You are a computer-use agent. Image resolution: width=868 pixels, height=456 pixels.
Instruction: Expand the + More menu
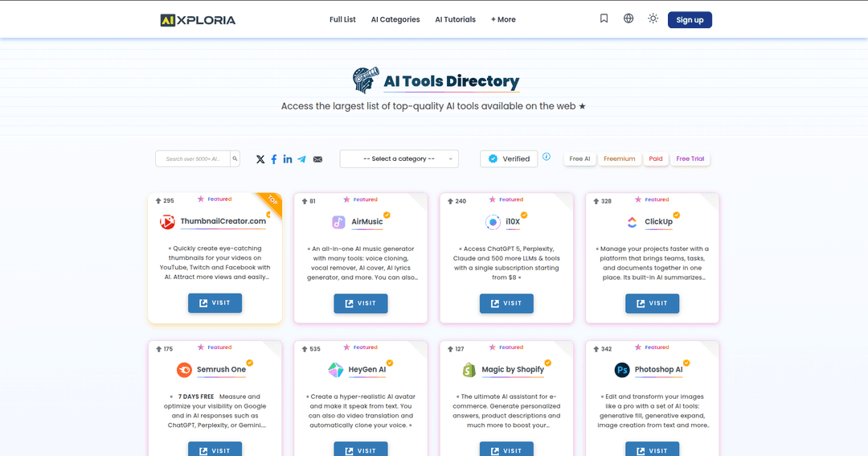click(503, 19)
